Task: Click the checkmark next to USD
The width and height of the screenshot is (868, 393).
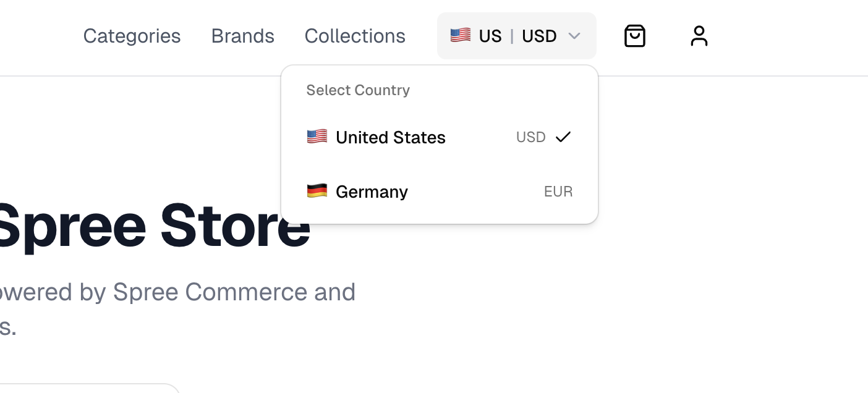Action: click(563, 137)
